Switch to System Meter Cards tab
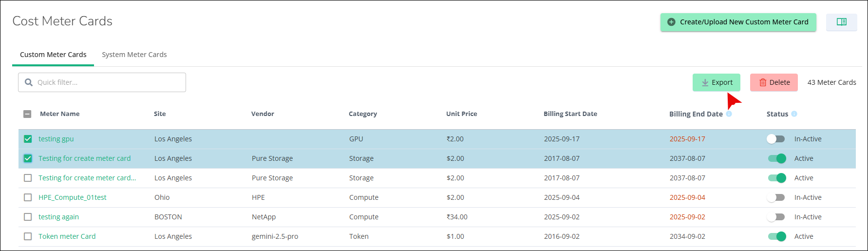 pos(134,55)
